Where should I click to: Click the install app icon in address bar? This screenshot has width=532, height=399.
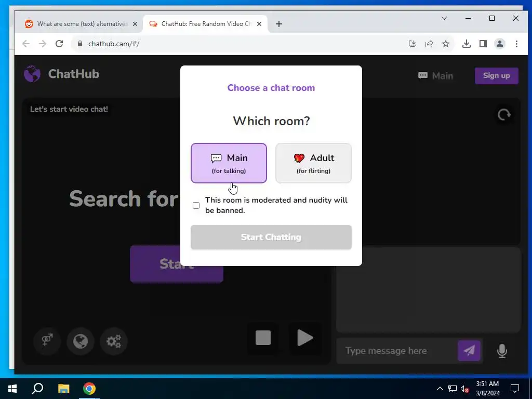pos(412,44)
